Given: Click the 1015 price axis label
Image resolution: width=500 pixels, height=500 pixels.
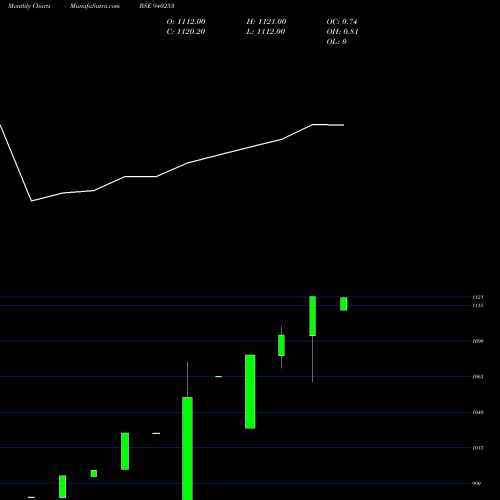Looking at the screenshot, I should (478, 448).
